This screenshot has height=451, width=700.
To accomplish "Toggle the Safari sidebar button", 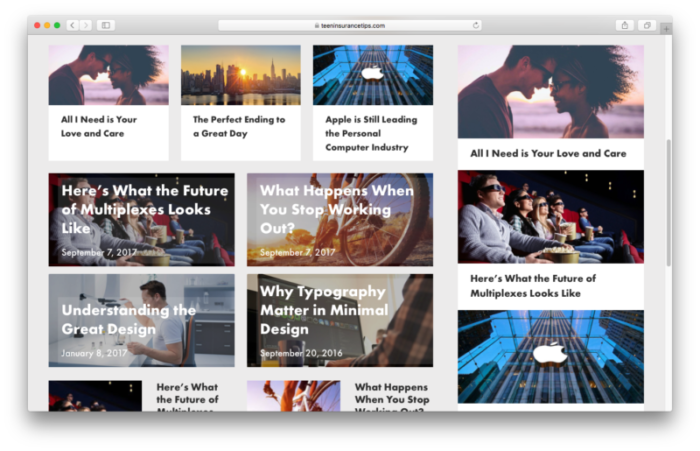I will tap(105, 25).
